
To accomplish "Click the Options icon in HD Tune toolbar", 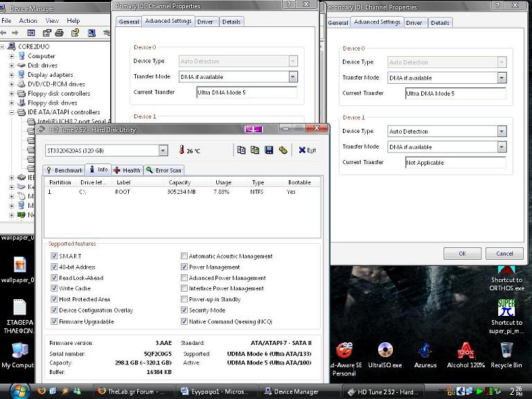I will point(283,150).
